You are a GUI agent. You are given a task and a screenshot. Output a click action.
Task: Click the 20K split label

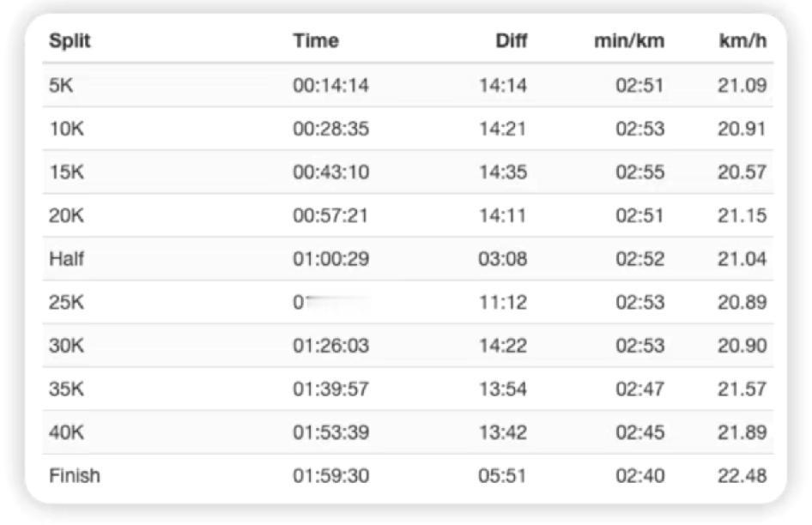click(x=66, y=216)
